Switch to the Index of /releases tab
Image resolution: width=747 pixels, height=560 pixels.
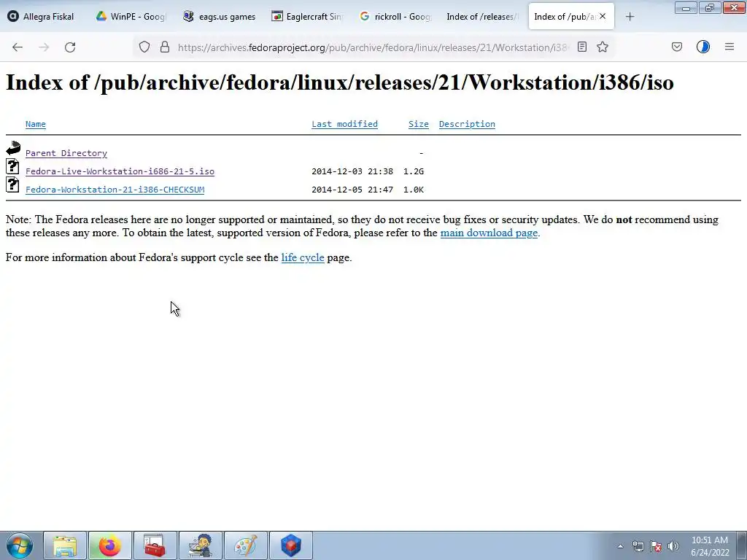click(x=481, y=17)
